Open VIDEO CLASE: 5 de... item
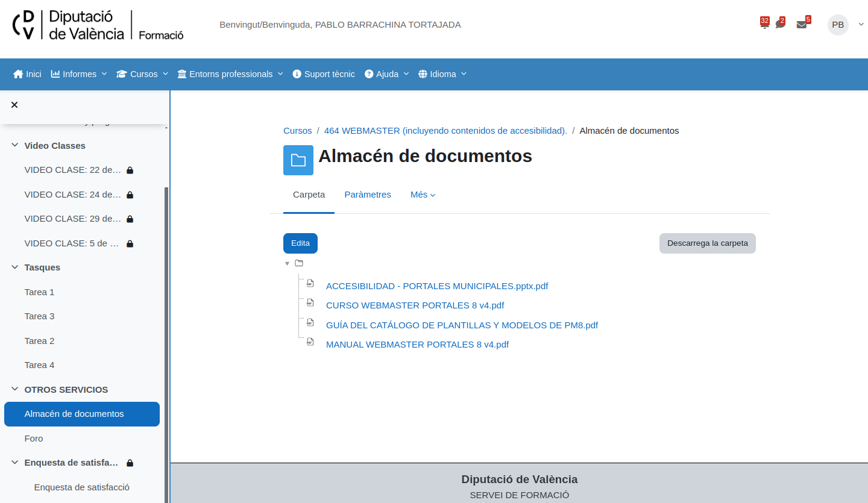The image size is (868, 503). click(73, 243)
